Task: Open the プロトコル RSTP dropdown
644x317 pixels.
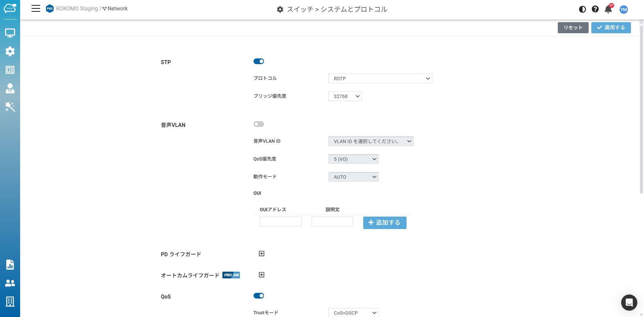Action: tap(380, 79)
